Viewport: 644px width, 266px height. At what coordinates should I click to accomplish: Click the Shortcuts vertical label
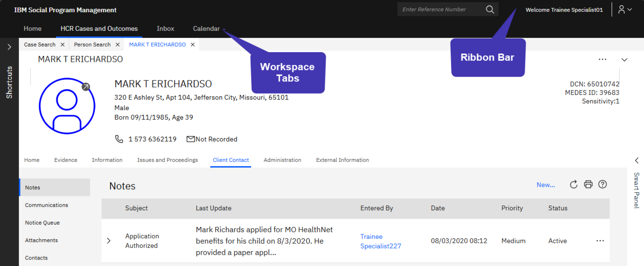coord(9,82)
